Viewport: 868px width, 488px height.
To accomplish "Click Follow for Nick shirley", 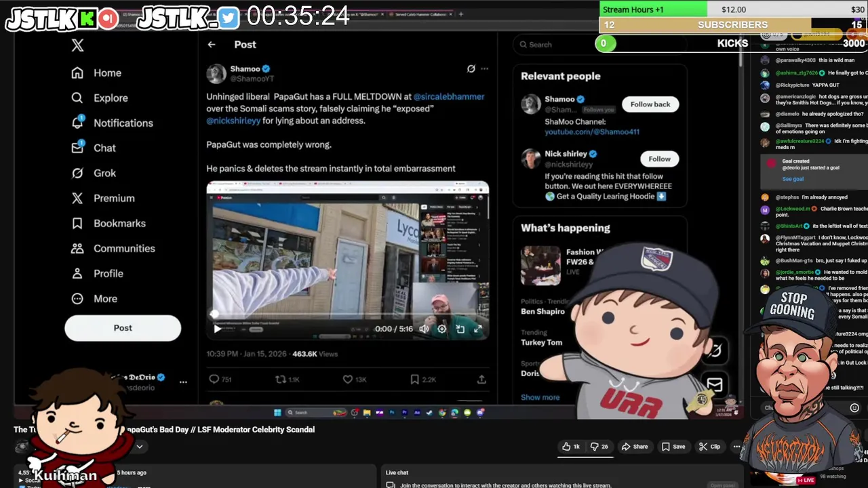I will [x=659, y=159].
